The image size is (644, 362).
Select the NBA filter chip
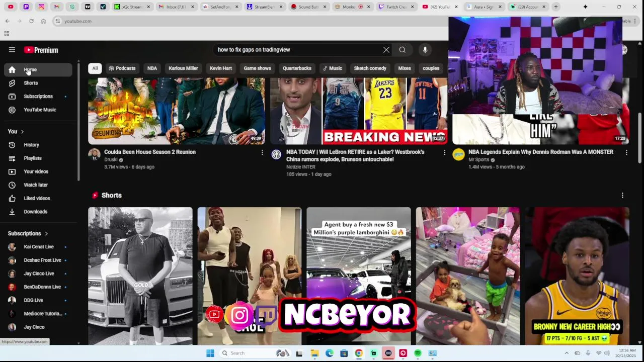[152, 68]
